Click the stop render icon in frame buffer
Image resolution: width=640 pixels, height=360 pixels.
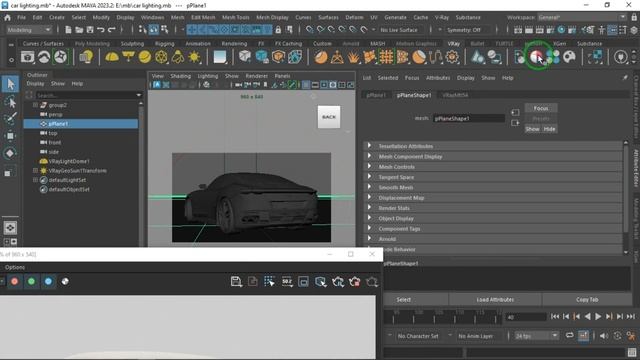(x=355, y=281)
